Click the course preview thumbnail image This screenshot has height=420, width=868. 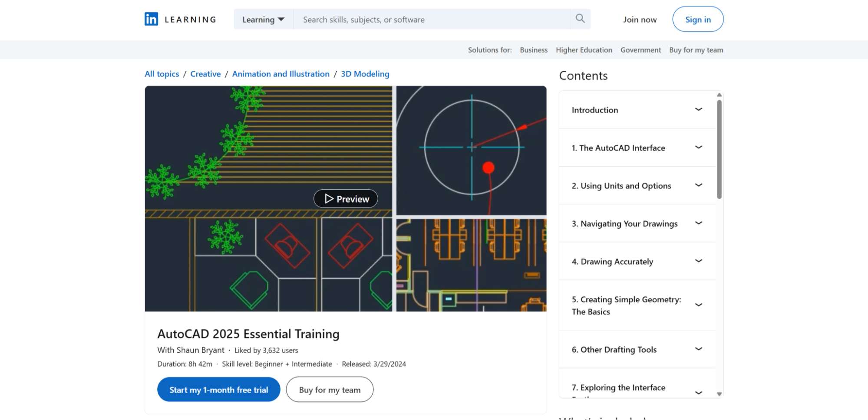coord(346,199)
